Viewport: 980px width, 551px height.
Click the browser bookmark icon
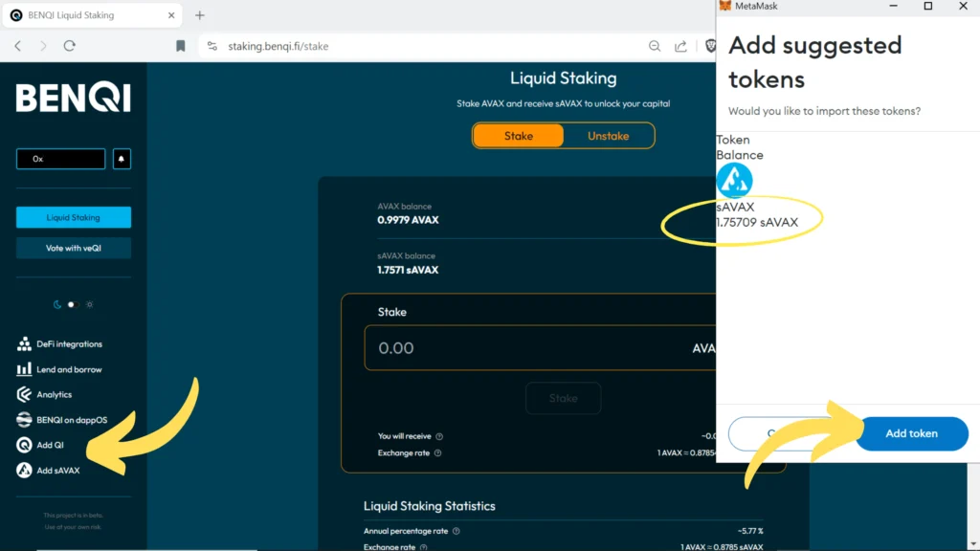pos(181,46)
